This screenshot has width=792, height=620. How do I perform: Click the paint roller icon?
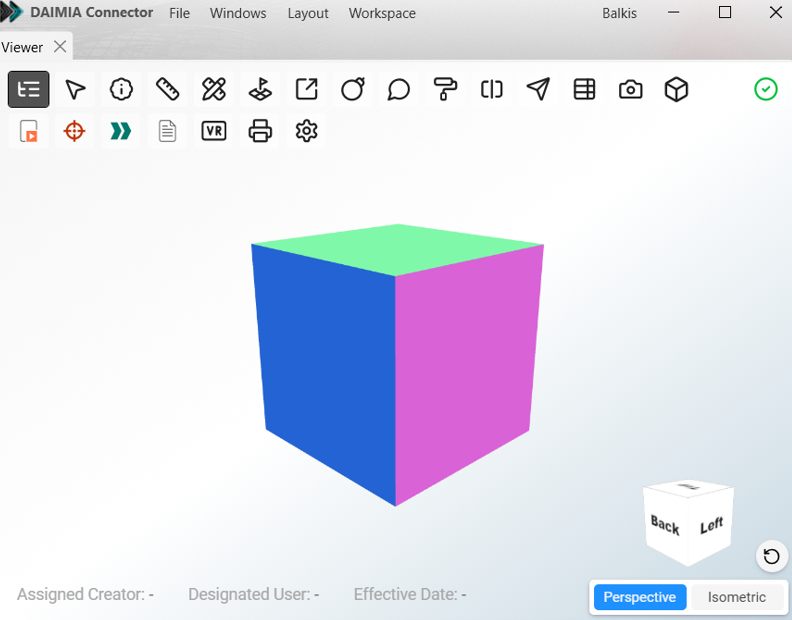point(445,90)
